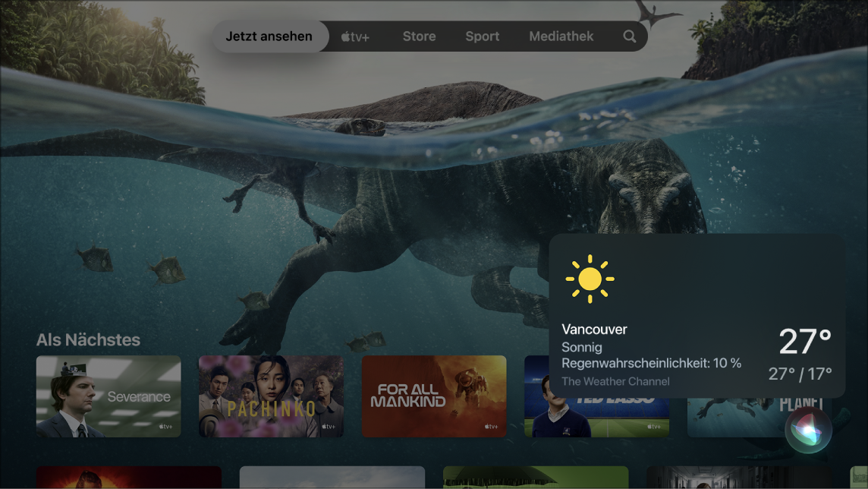
Task: Open the Sport tab
Action: 482,36
